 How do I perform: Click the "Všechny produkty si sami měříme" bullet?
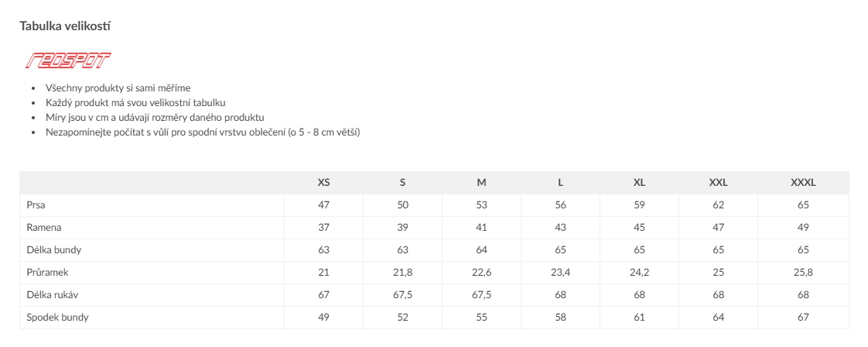(x=118, y=88)
